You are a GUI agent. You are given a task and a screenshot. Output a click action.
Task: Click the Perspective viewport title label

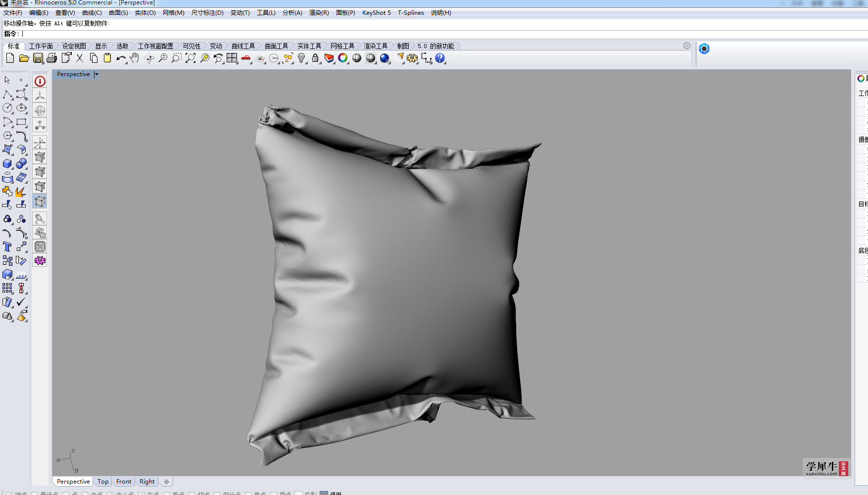tap(73, 74)
